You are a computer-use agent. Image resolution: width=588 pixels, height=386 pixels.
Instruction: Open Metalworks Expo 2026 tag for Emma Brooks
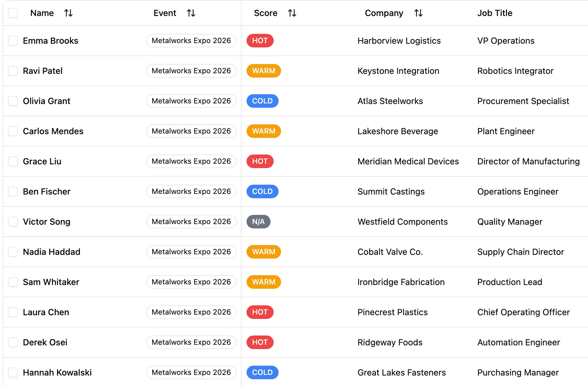tap(191, 41)
